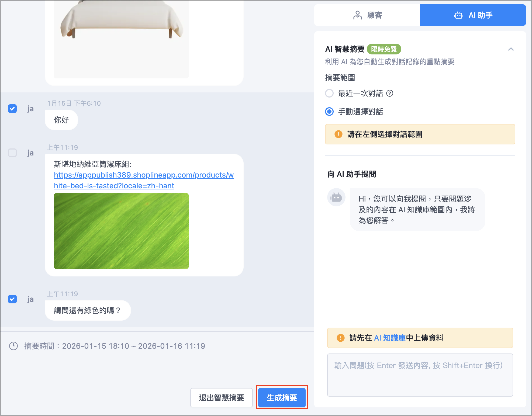Focus the 輸入問題 question input box
This screenshot has width=532, height=416.
pos(420,375)
